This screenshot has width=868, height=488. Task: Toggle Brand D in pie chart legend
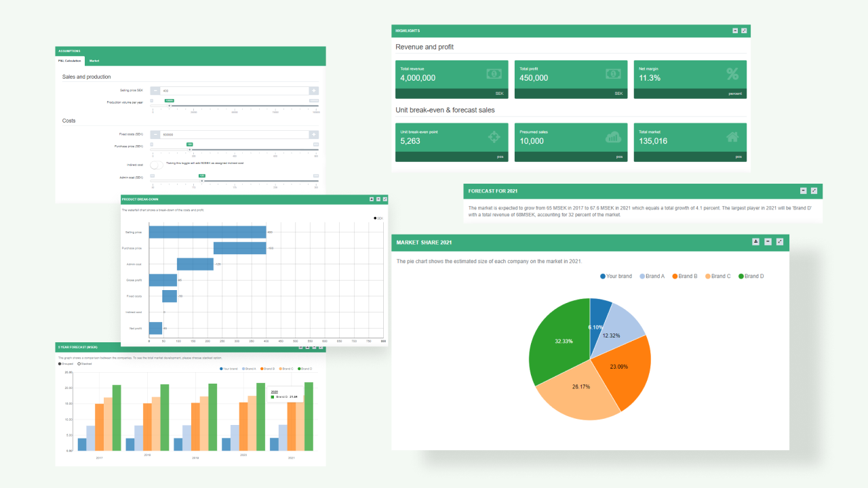coord(751,276)
